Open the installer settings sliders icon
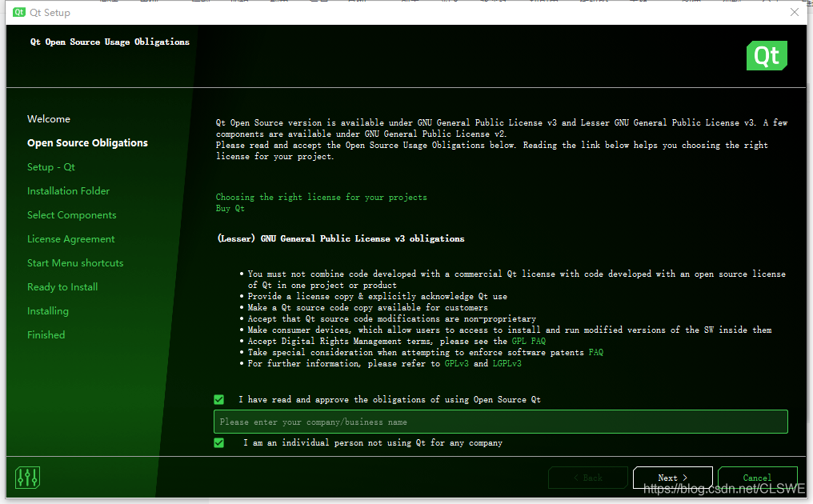813x504 pixels. point(27,478)
